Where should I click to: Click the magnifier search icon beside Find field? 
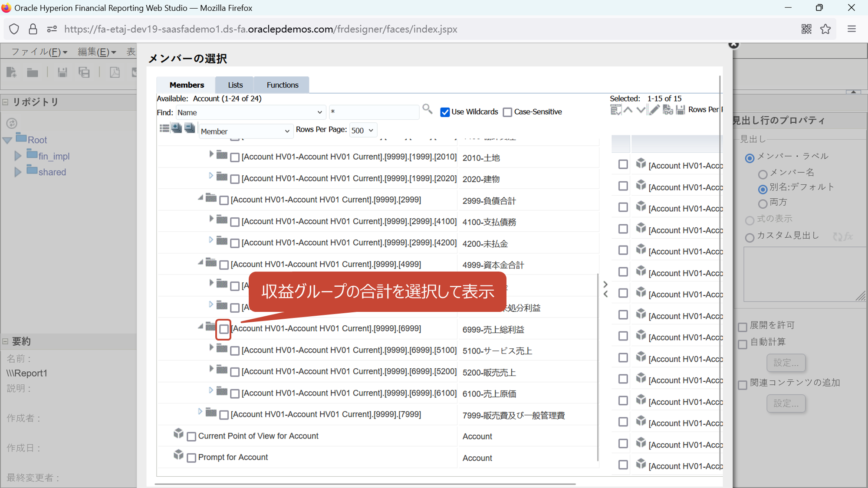427,109
